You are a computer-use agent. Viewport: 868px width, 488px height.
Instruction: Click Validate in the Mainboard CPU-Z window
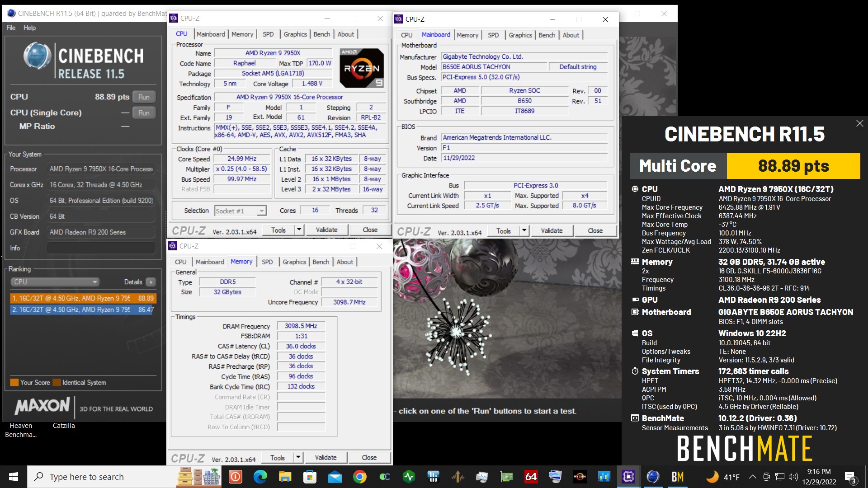pos(552,231)
